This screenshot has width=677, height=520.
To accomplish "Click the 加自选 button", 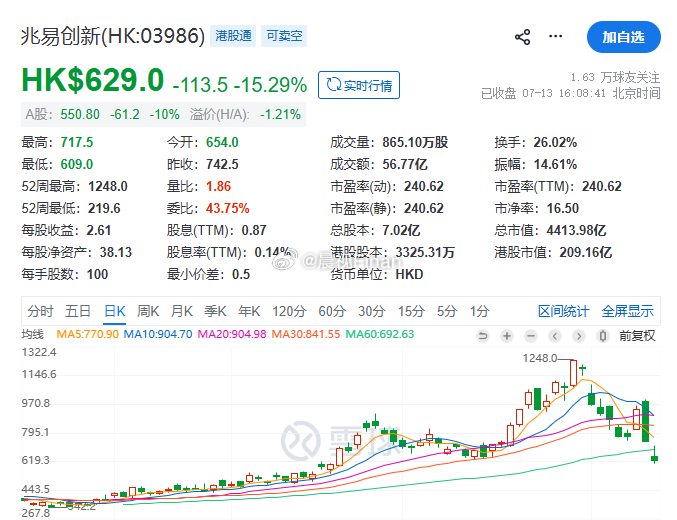I will pyautogui.click(x=623, y=37).
